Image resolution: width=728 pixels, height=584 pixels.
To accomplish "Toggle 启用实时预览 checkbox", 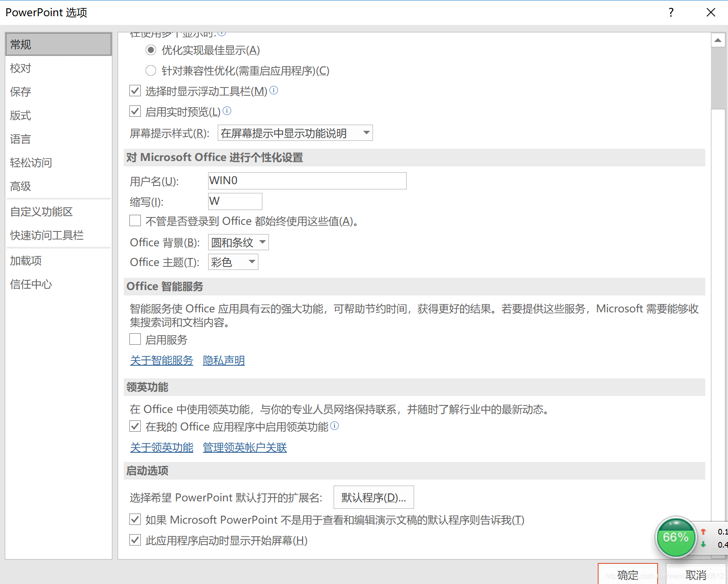I will [135, 112].
